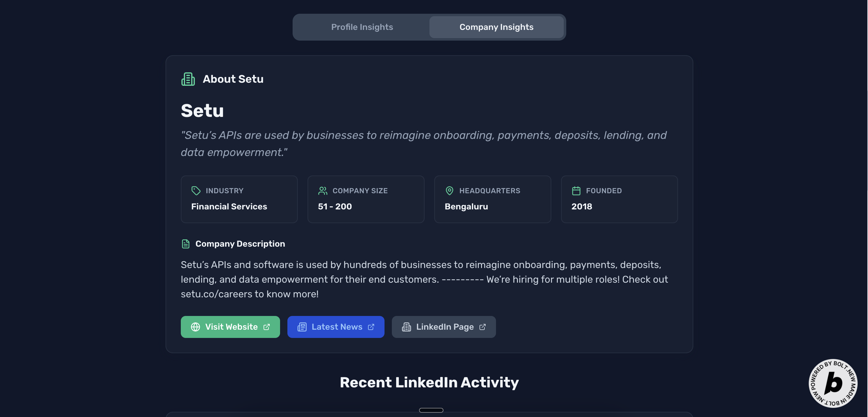Screen dimensions: 868x417
Task: Click the building icon in LinkedIn Page button
Action: click(x=407, y=327)
